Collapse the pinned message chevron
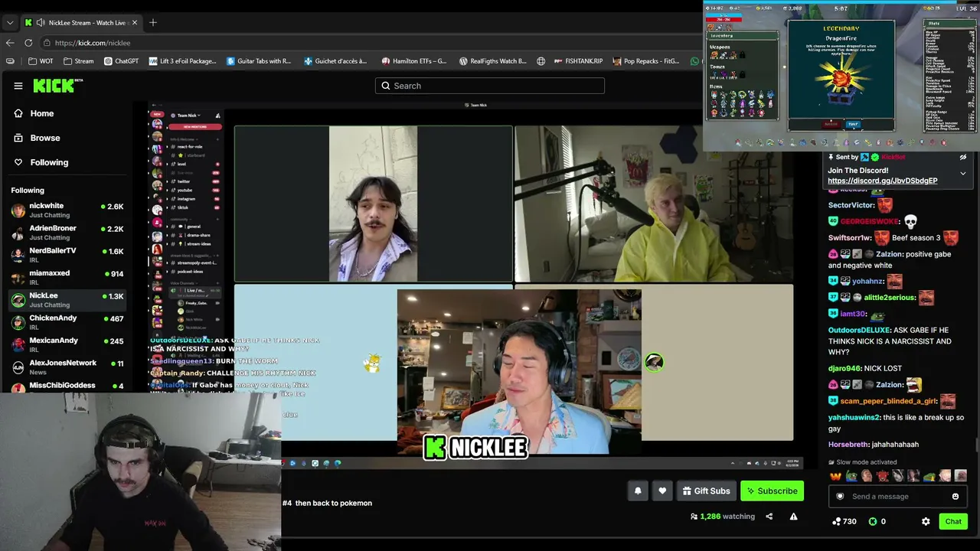The width and height of the screenshot is (980, 551). [963, 174]
